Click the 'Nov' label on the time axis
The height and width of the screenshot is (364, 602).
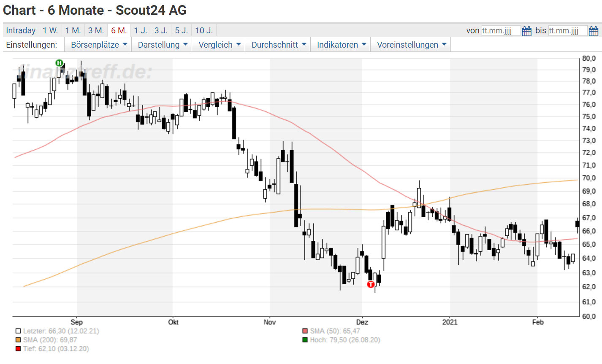click(270, 322)
